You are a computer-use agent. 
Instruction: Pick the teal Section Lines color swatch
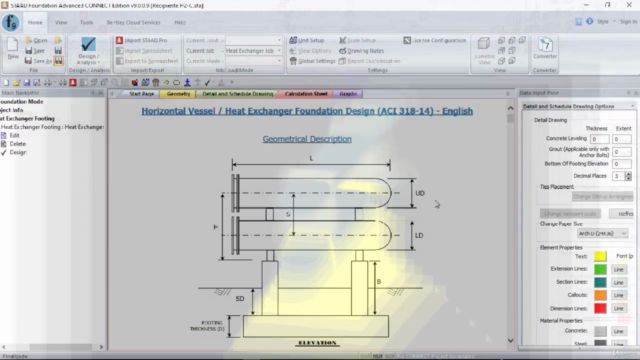pyautogui.click(x=600, y=282)
